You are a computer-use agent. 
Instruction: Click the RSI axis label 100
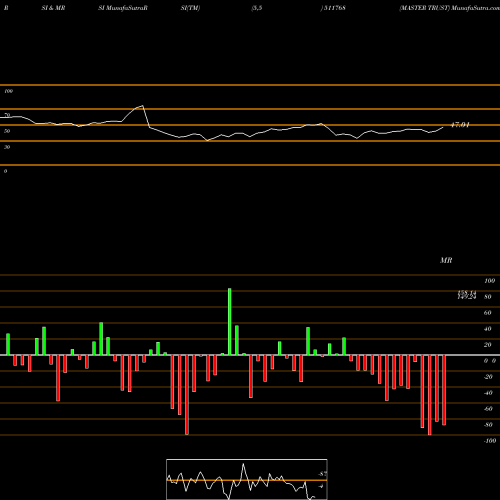8,91
